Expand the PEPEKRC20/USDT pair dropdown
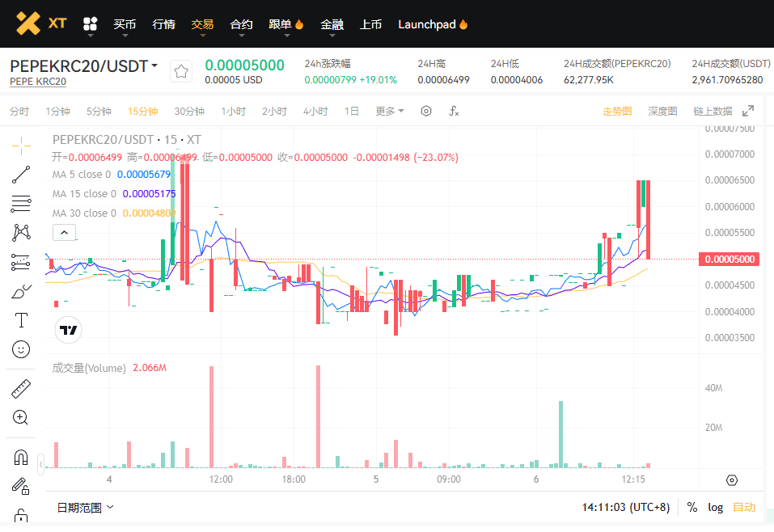 pyautogui.click(x=154, y=65)
